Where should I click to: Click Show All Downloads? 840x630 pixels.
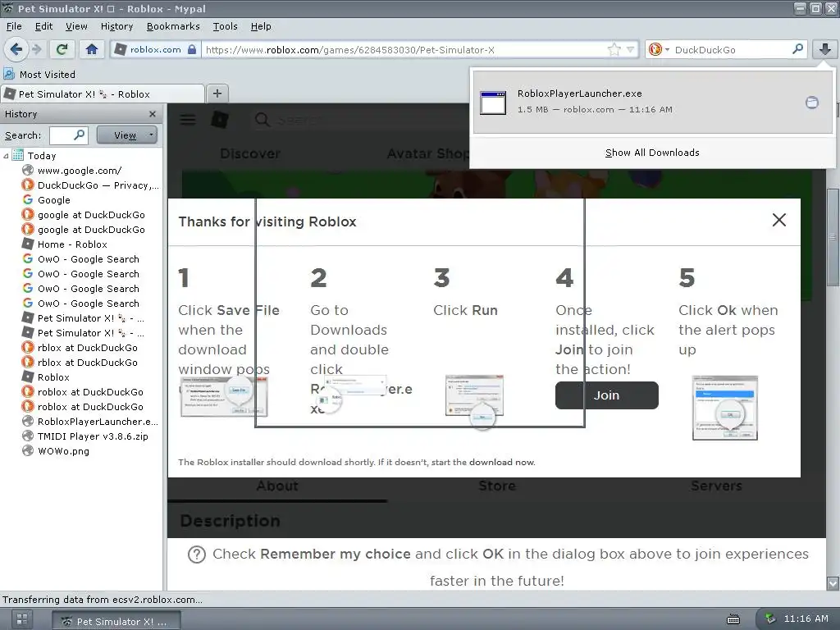652,153
